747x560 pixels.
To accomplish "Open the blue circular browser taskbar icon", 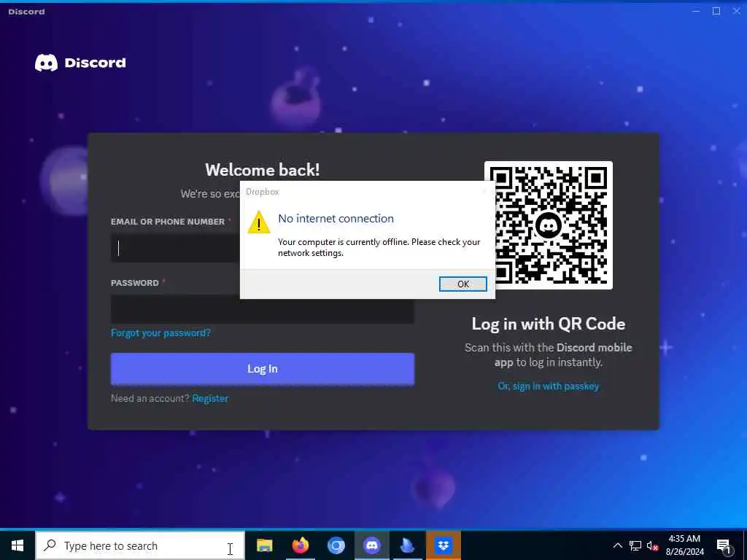I will (x=336, y=545).
